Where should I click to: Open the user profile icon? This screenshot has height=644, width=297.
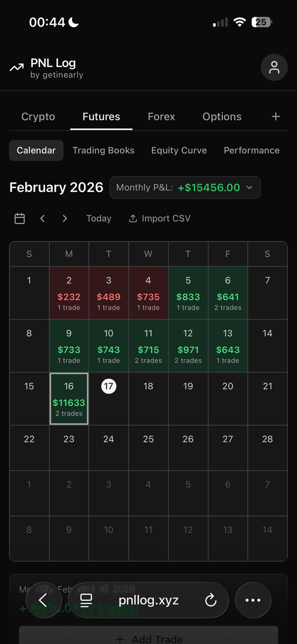point(274,67)
